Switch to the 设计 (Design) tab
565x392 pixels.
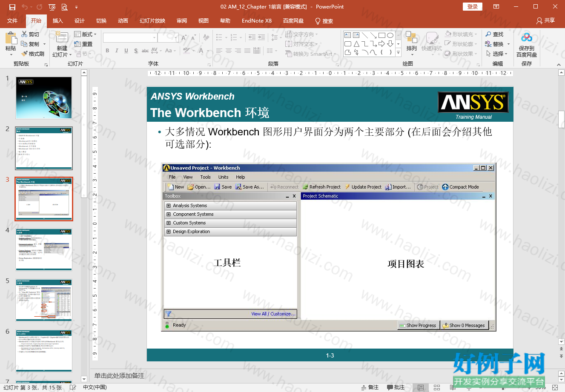pos(79,21)
